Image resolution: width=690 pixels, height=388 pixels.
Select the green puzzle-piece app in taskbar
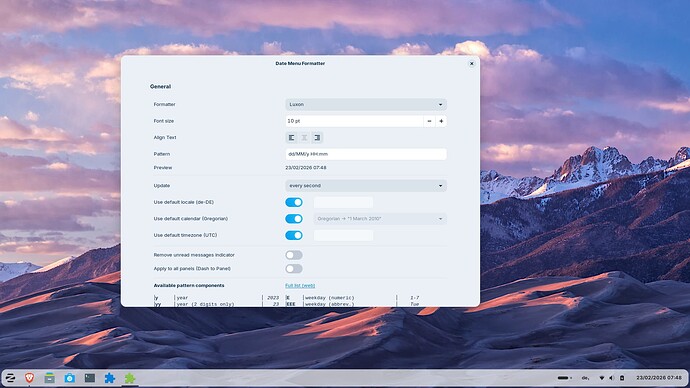pyautogui.click(x=130, y=378)
